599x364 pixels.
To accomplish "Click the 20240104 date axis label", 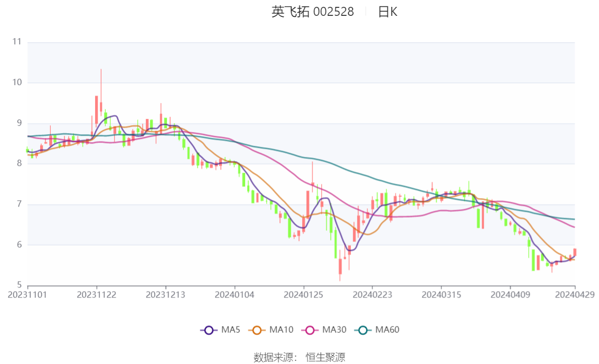I will pyautogui.click(x=235, y=295).
